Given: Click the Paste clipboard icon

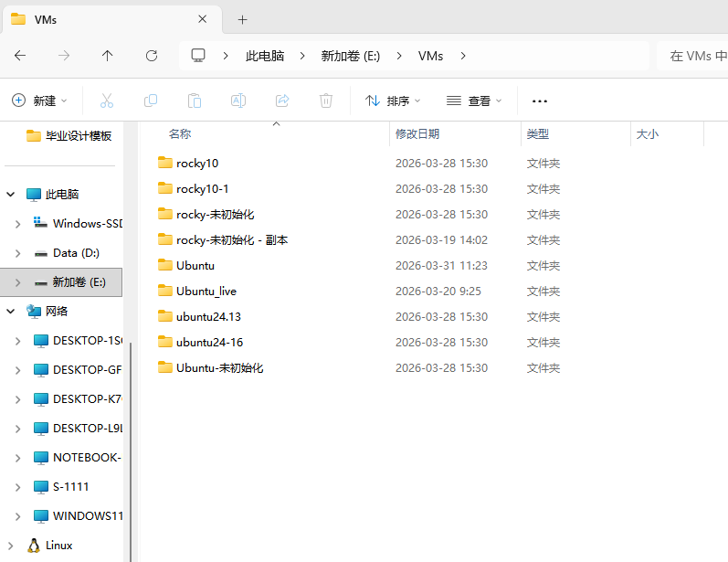Looking at the screenshot, I should 194,101.
